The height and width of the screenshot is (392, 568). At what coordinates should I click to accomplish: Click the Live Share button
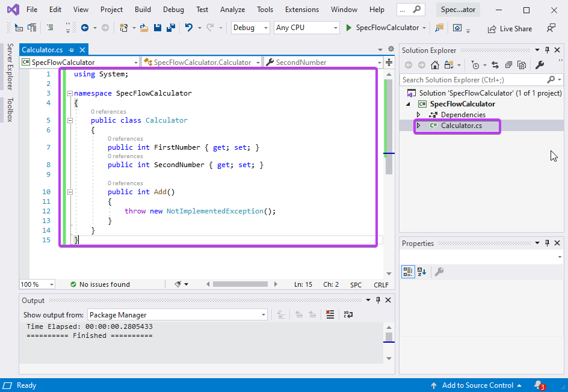pyautogui.click(x=510, y=29)
